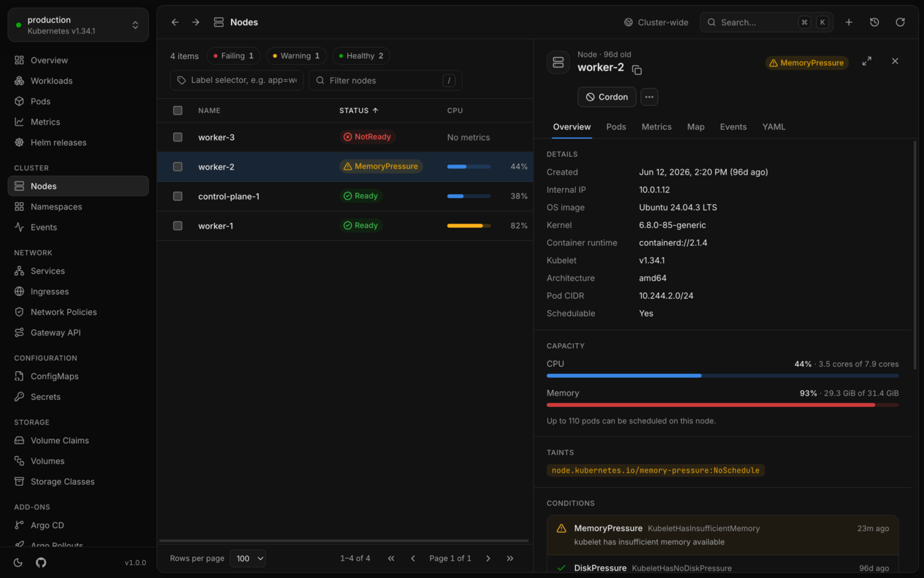Sort the table by Status column
The height and width of the screenshot is (578, 924).
[x=359, y=110]
